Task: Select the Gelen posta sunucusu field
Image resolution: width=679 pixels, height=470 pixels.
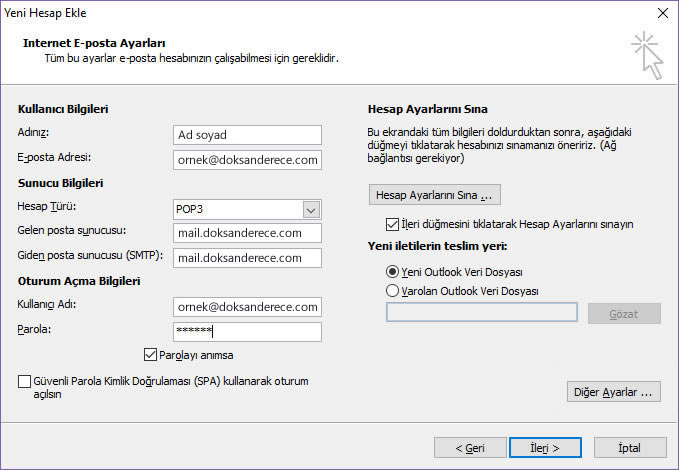Action: (247, 233)
